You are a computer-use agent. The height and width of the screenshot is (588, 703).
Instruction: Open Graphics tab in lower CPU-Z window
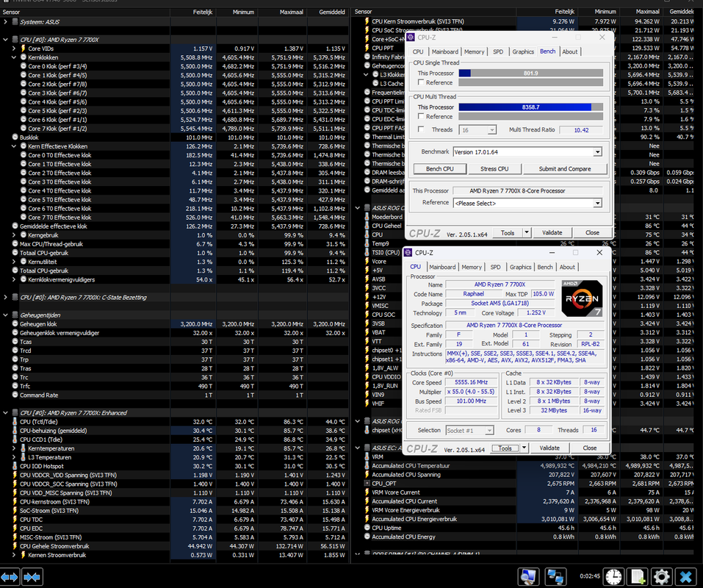click(x=520, y=268)
